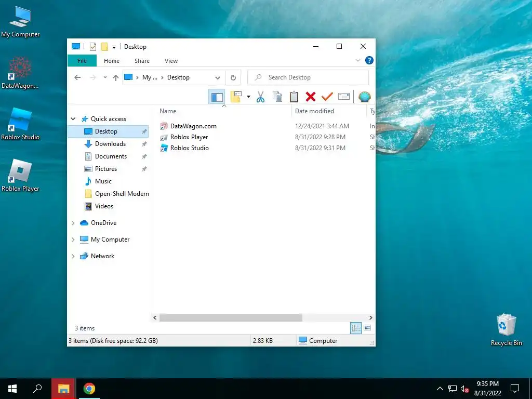Expand the My Computer tree node
This screenshot has width=532, height=399.
coord(73,240)
